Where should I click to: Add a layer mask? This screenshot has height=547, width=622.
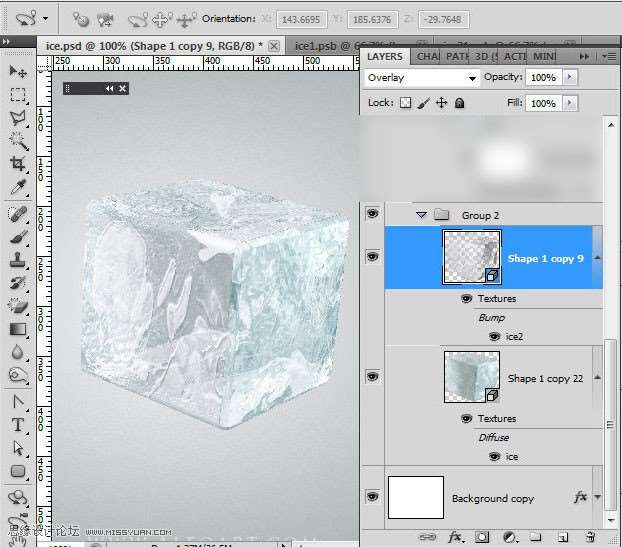(x=482, y=537)
